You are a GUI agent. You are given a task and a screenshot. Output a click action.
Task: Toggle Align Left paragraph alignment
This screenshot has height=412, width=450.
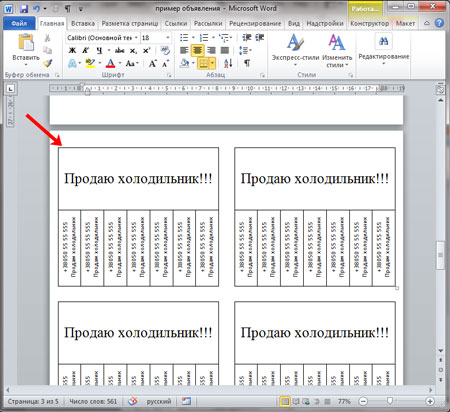[x=184, y=50]
